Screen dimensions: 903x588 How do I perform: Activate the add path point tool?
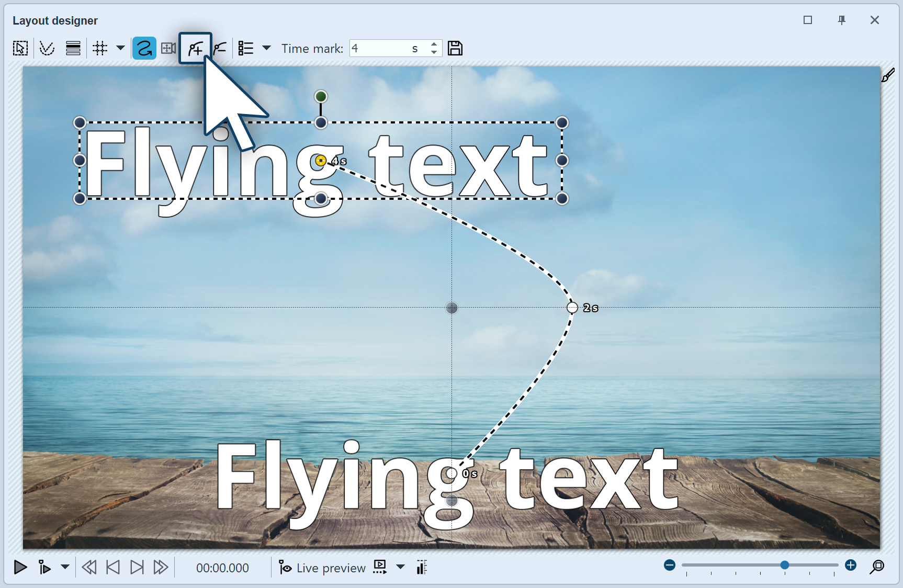point(195,48)
